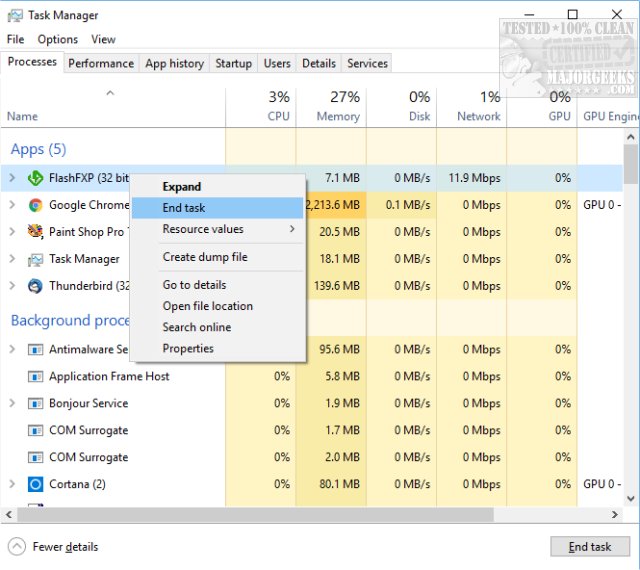Click the horizontal scrollbar left arrow
The width and height of the screenshot is (640, 570).
tap(9, 515)
